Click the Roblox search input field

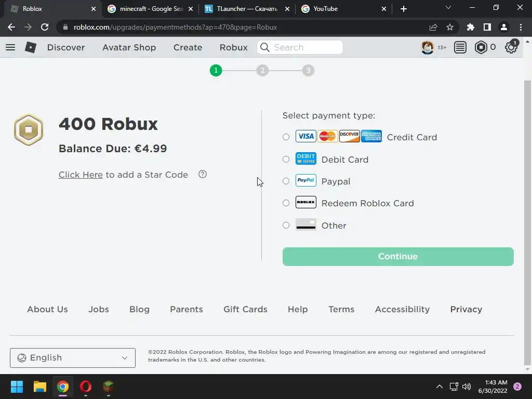(x=300, y=47)
